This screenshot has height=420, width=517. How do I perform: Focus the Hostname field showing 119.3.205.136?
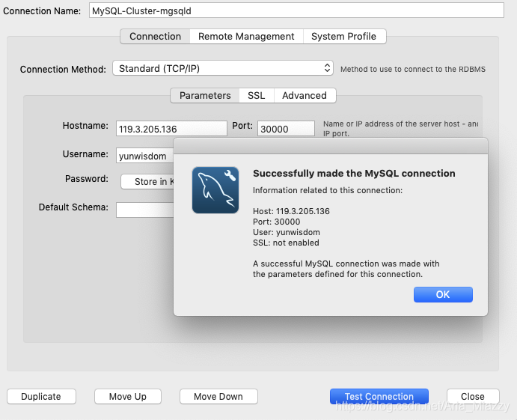click(x=171, y=129)
